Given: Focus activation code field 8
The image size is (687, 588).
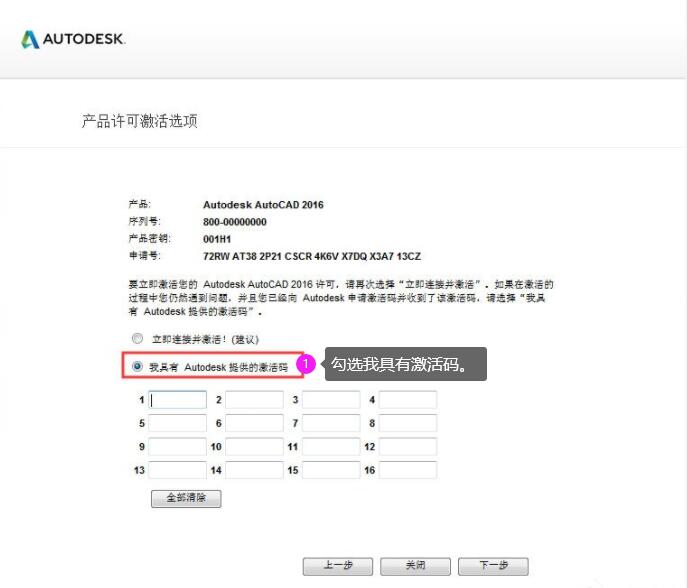Looking at the screenshot, I should [x=407, y=423].
